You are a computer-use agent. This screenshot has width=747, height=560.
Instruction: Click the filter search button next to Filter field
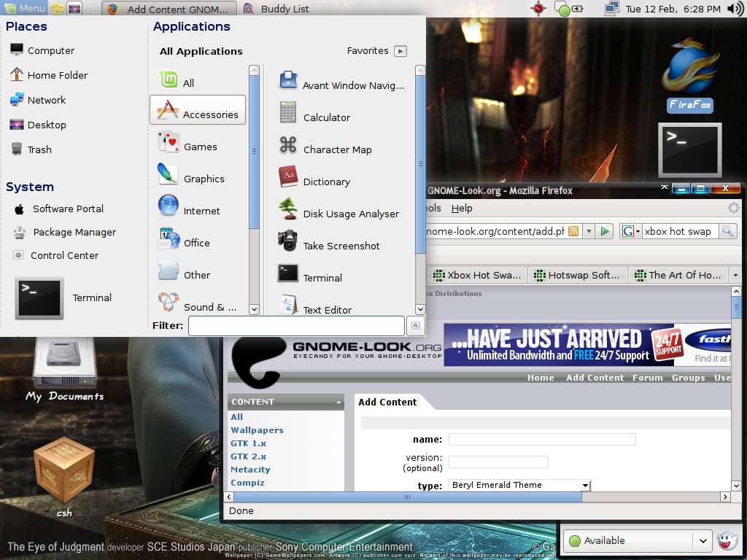point(415,326)
